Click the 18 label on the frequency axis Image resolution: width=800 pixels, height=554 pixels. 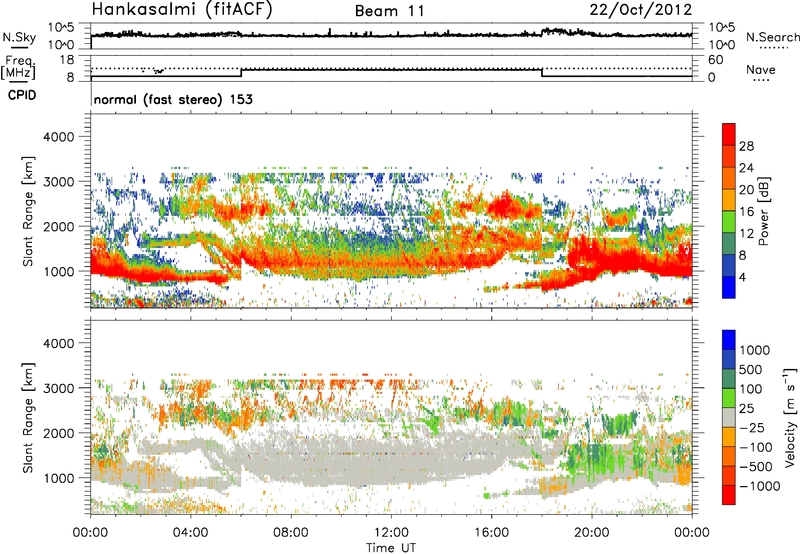67,60
